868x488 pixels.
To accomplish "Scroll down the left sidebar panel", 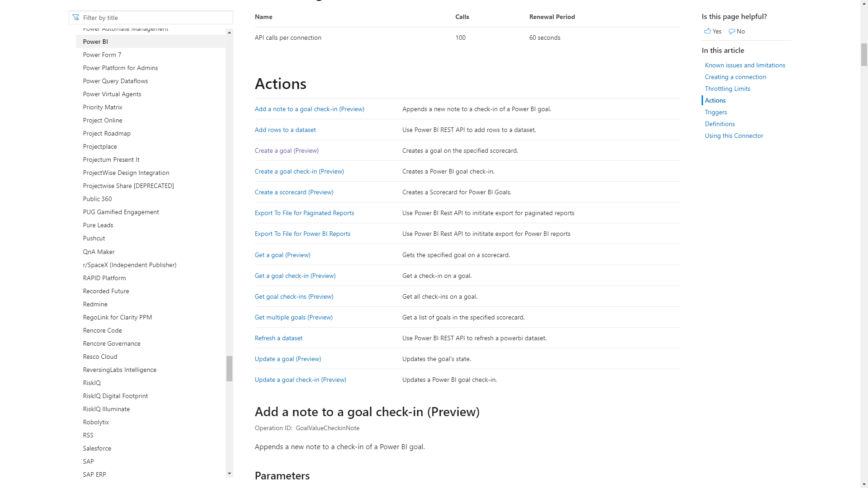I will (230, 473).
